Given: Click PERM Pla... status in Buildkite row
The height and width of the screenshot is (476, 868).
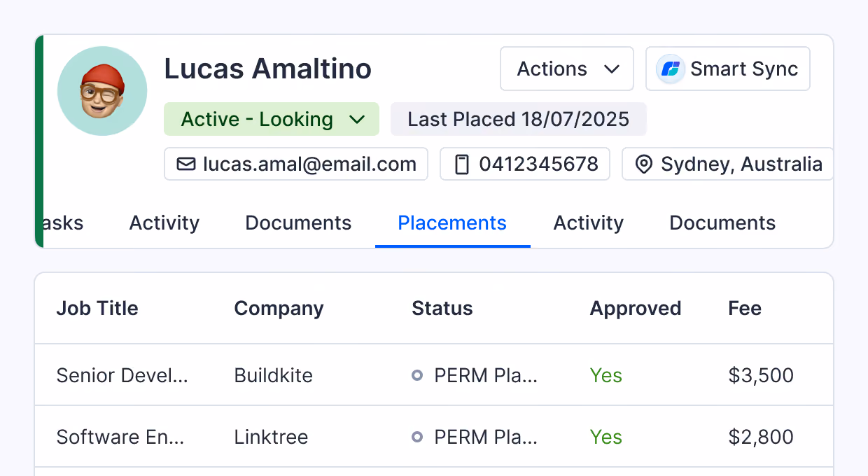Looking at the screenshot, I should (486, 375).
